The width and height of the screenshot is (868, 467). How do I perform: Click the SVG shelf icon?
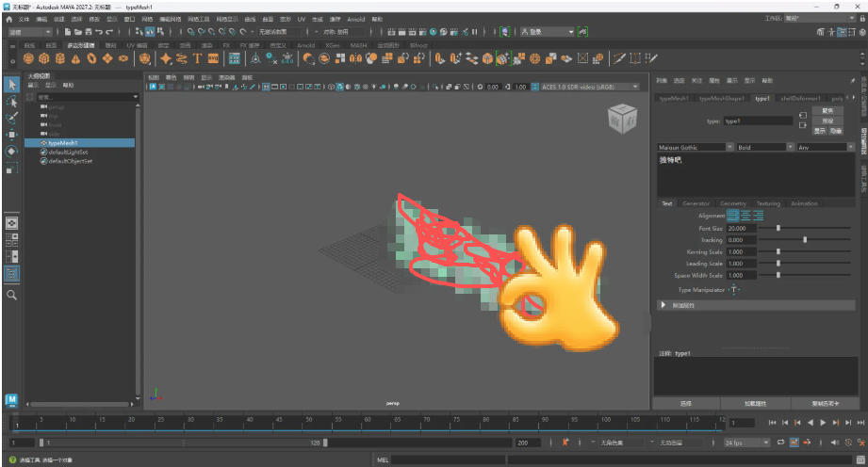[213, 58]
